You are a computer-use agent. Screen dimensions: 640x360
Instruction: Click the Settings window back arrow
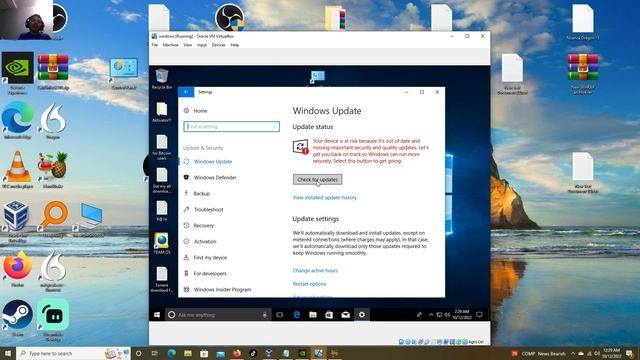186,92
